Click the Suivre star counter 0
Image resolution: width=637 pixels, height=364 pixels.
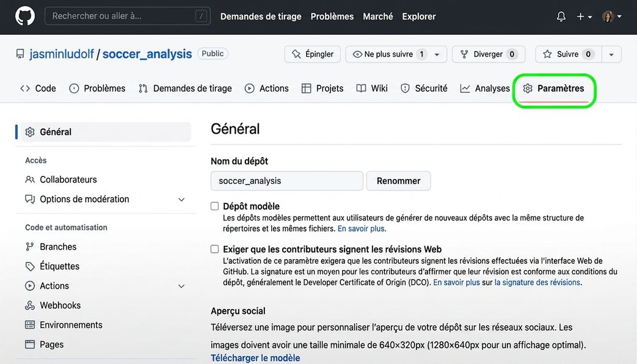(x=588, y=54)
